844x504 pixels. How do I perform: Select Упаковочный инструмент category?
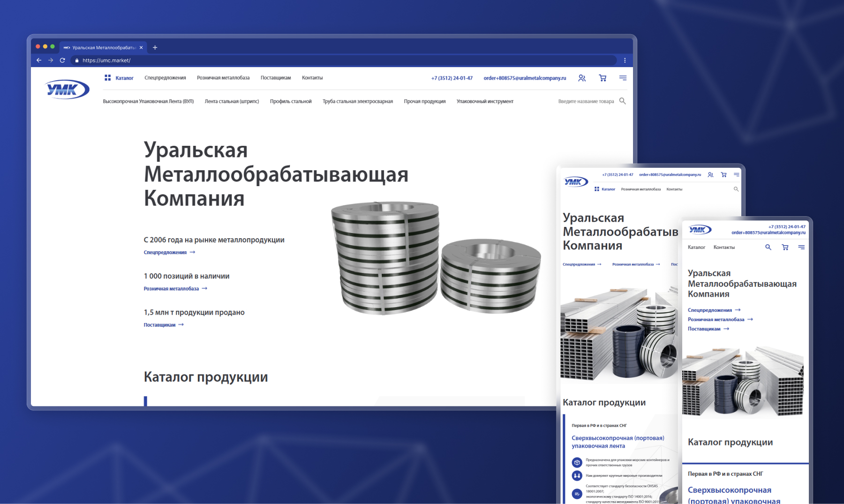coord(485,101)
